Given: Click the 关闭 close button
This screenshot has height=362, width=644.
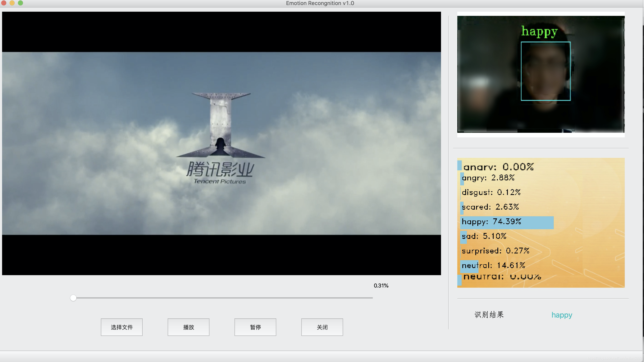Looking at the screenshot, I should point(322,327).
